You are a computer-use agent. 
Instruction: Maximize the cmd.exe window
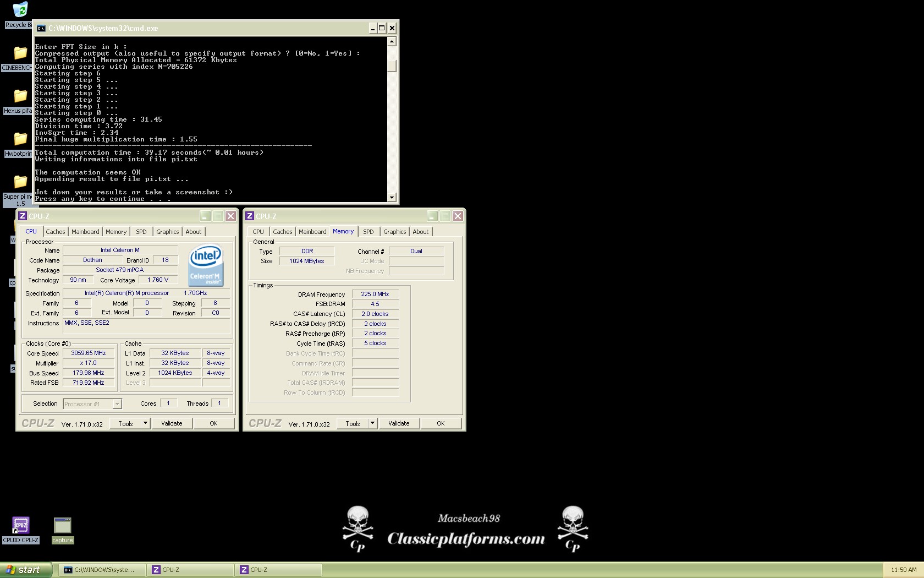(382, 28)
